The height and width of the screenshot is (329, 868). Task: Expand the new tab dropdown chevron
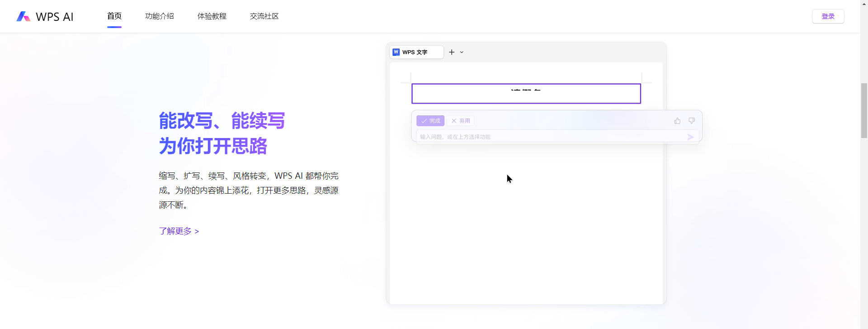coord(462,52)
